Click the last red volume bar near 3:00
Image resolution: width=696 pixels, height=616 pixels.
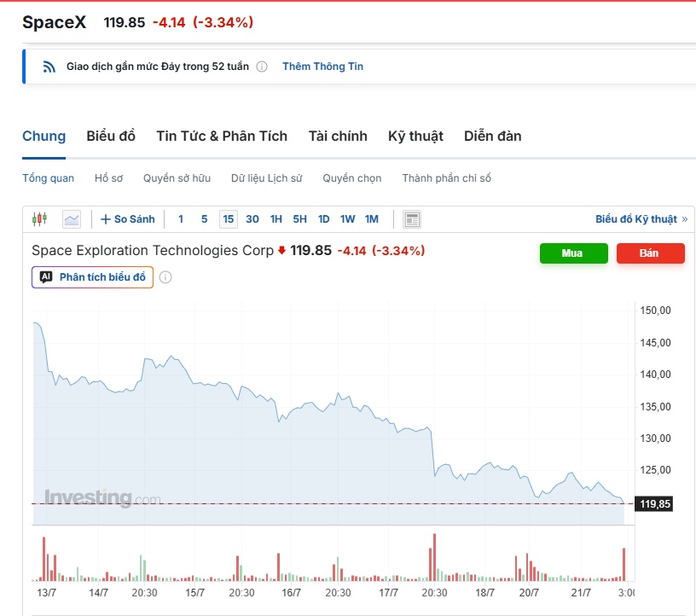[624, 565]
